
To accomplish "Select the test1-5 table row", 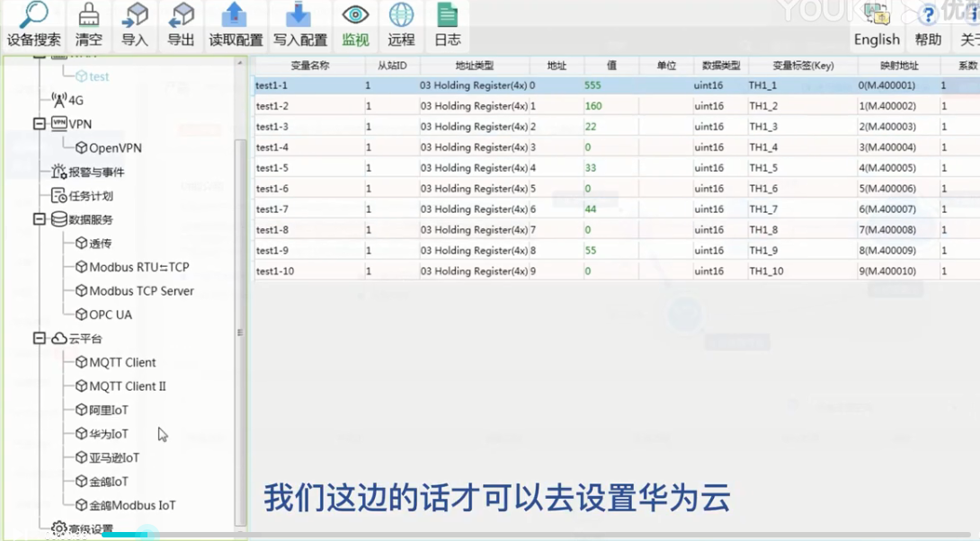I will [272, 168].
